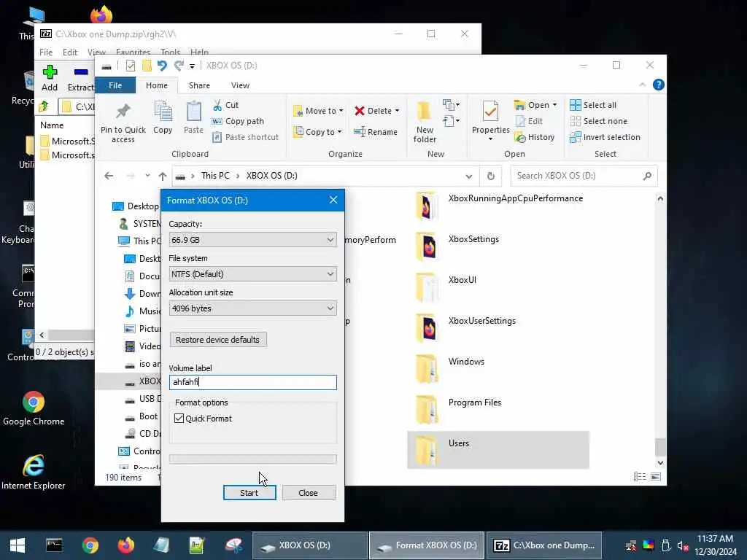Click the Firefox icon in the taskbar
The image size is (747, 560).
coord(125,545)
